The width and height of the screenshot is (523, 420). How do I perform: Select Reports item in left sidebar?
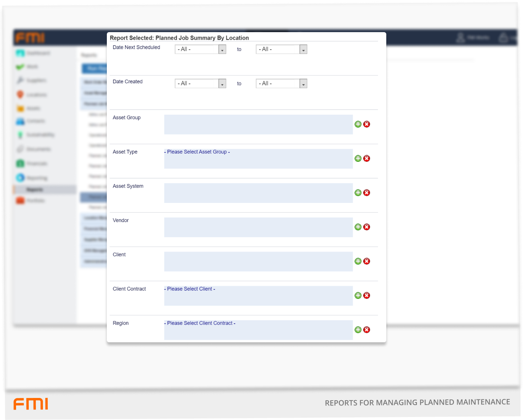tap(35, 190)
